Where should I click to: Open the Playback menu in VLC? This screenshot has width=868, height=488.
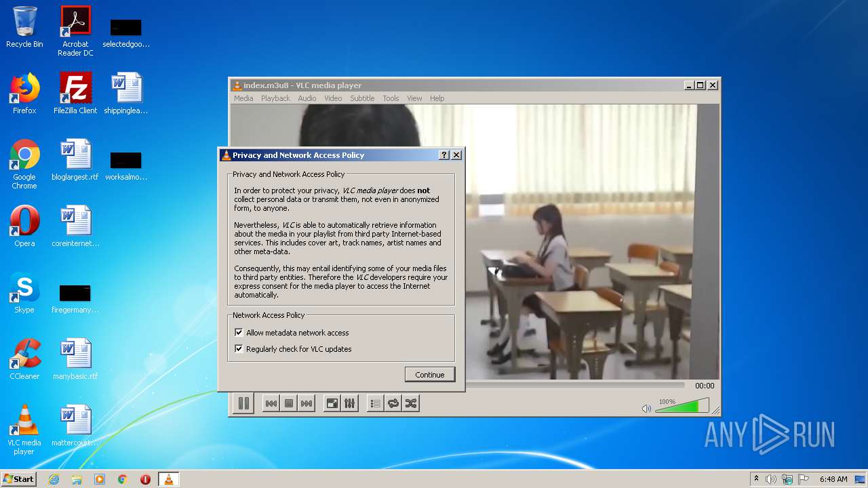click(275, 98)
